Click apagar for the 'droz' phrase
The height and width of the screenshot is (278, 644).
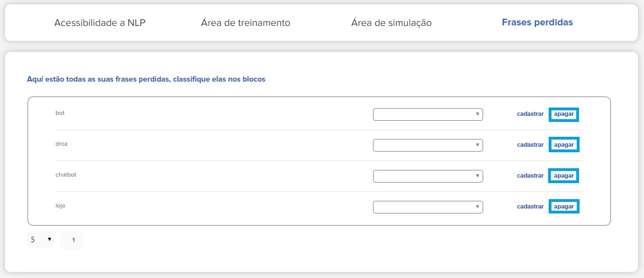point(564,145)
